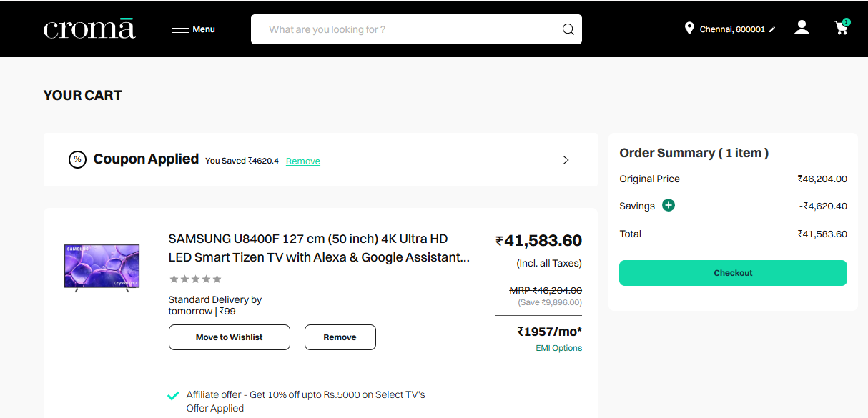
Task: Click the search magnifier icon
Action: click(568, 29)
